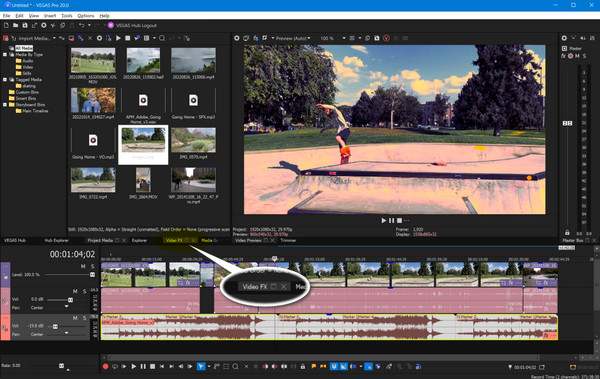Toggle Enable Snapping magnet icon
The height and width of the screenshot is (379, 600).
[334, 366]
